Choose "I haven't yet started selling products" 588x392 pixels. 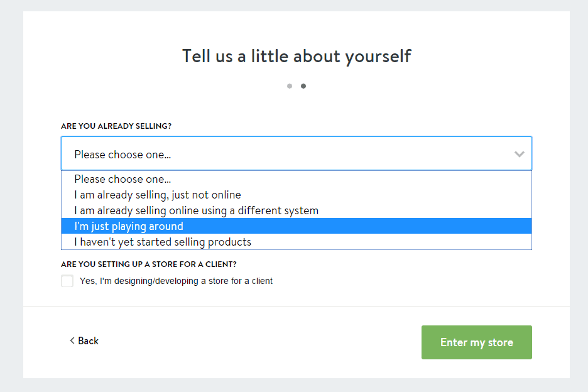(x=163, y=242)
